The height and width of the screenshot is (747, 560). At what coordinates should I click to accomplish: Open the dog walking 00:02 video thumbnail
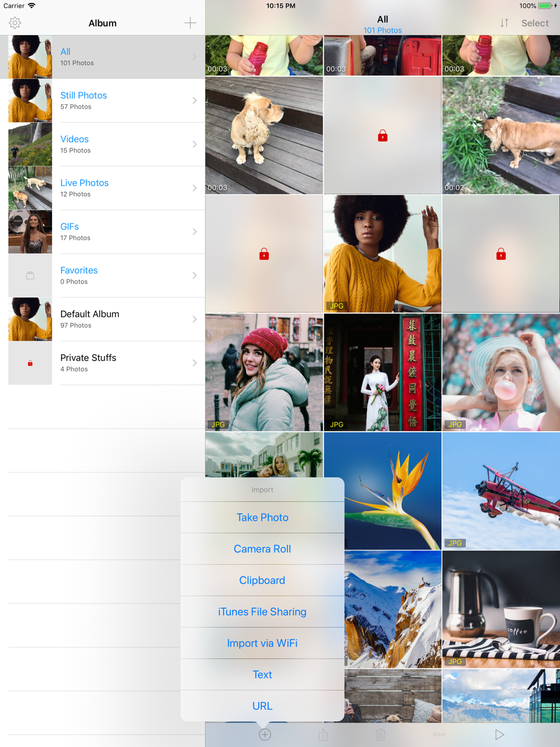501,136
